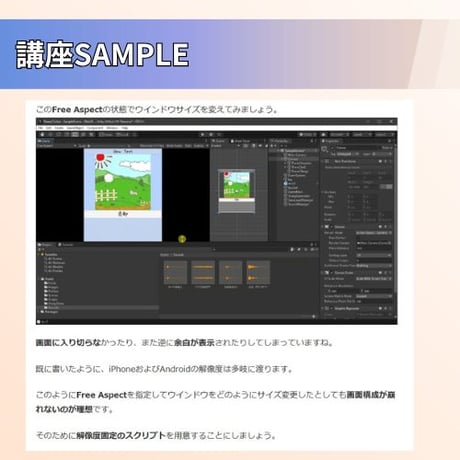
Task: Select the first audio clip thumbnail
Action: click(x=175, y=272)
